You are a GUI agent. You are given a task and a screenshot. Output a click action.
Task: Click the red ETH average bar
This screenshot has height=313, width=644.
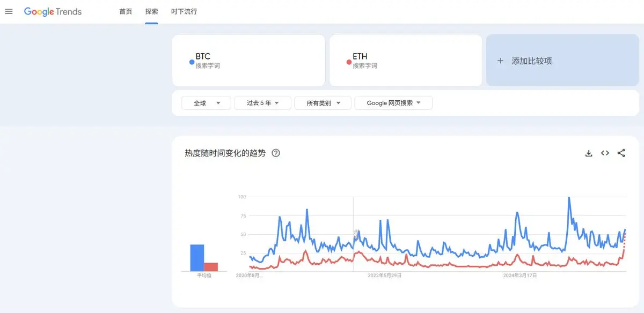(x=211, y=267)
